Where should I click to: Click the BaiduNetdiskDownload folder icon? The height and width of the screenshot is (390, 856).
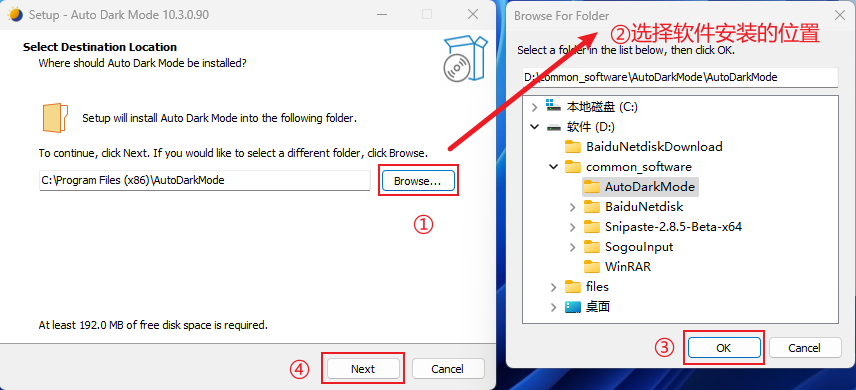[573, 146]
